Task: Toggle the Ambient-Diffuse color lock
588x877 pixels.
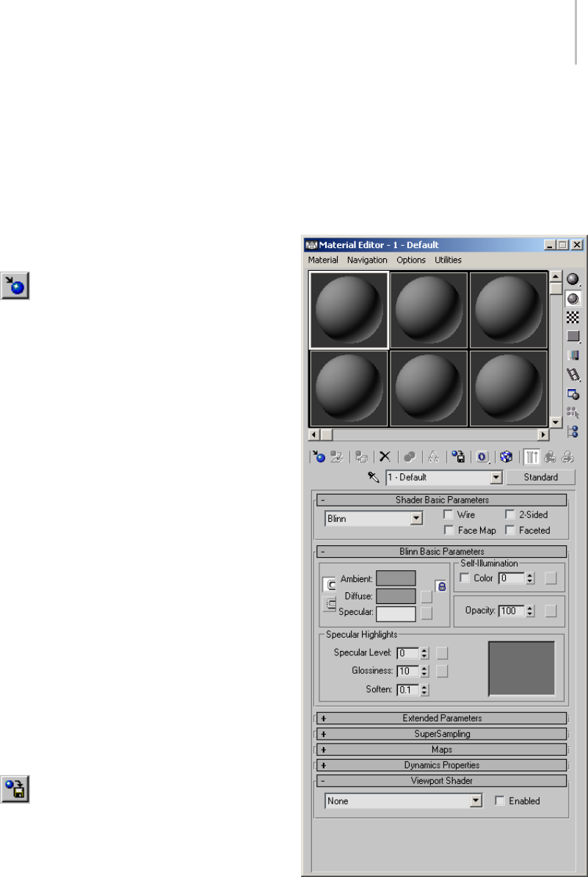Action: coord(329,585)
